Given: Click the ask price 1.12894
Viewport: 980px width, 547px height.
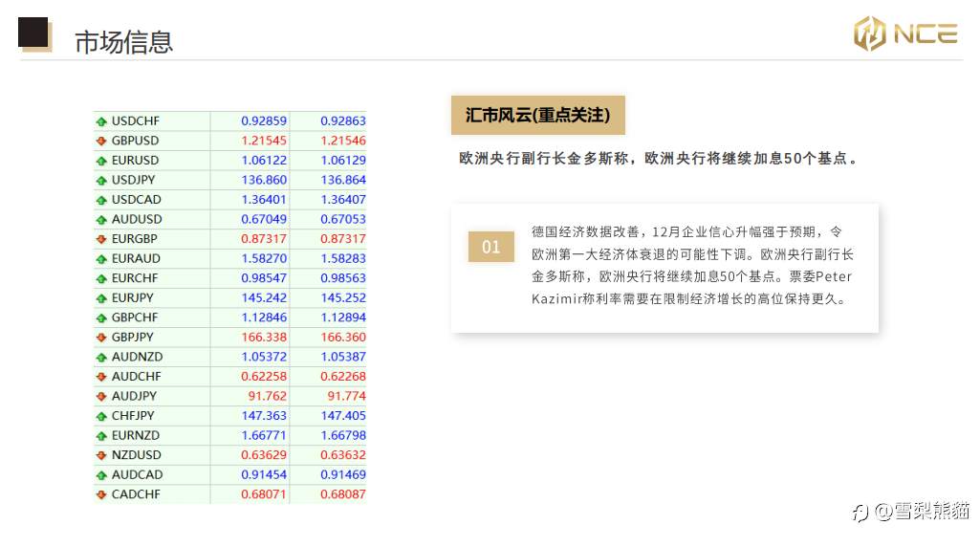Looking at the screenshot, I should (x=343, y=317).
